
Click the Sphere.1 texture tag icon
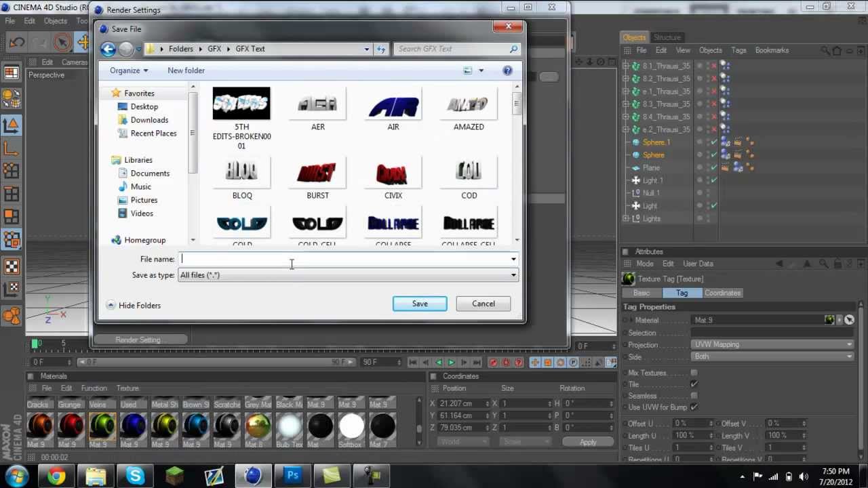tap(725, 142)
